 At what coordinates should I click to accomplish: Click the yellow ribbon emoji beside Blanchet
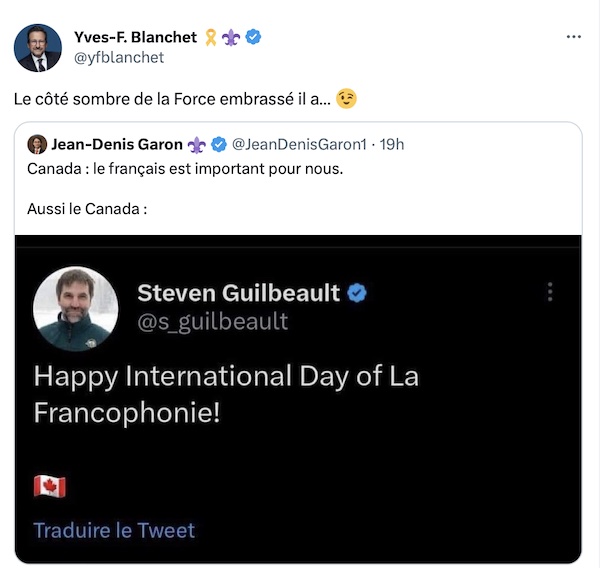pyautogui.click(x=211, y=38)
